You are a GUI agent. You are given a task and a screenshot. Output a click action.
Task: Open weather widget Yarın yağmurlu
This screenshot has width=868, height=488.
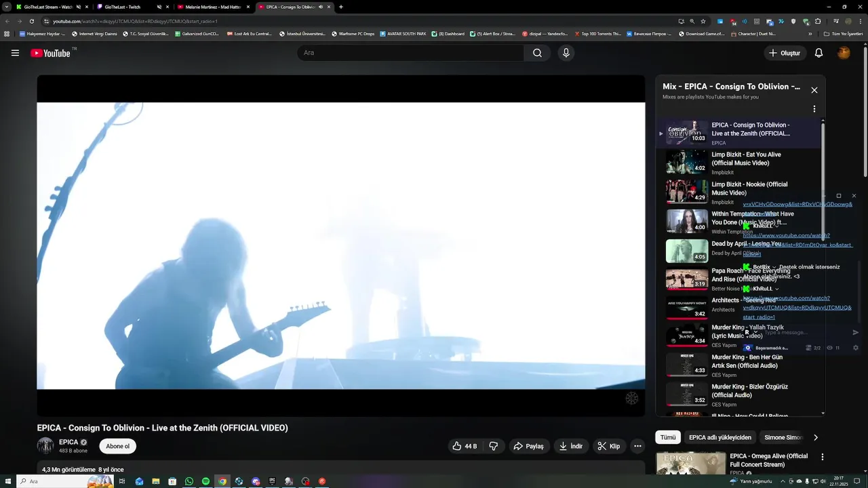pos(751,481)
